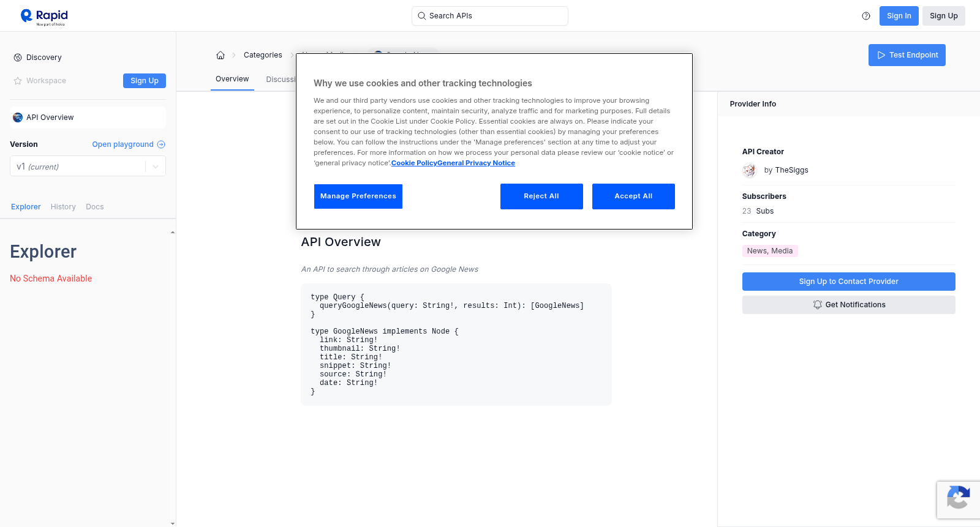Click Get Notifications button
980x527 pixels.
pyautogui.click(x=849, y=305)
